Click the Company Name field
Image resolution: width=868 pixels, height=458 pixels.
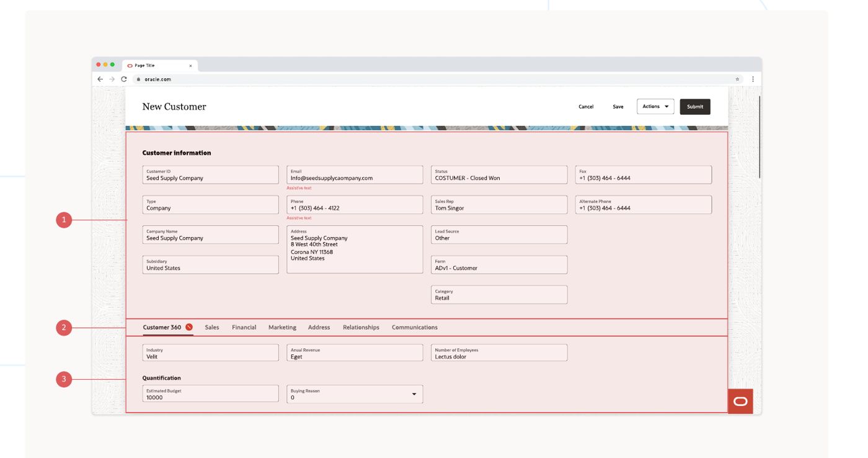pos(211,235)
